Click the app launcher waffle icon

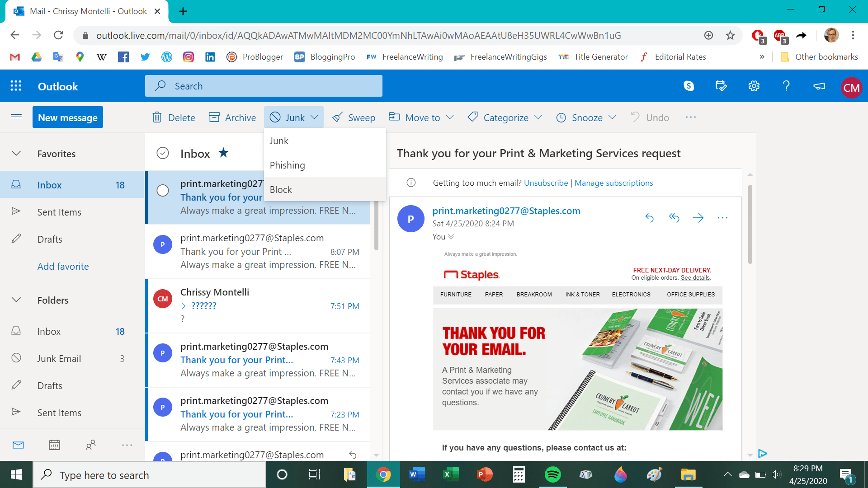(x=16, y=86)
